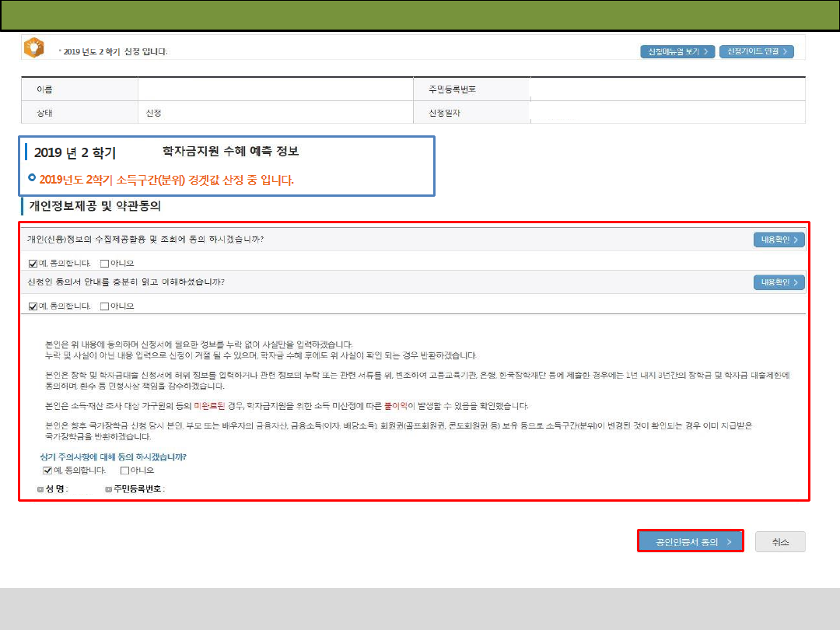
Task: Click the blue circle bullet before 소득구간 message
Action: tap(32, 179)
